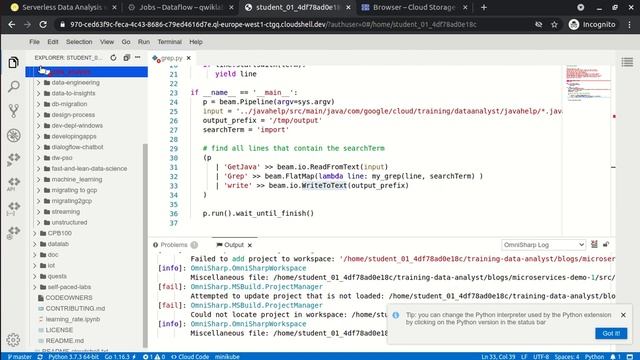Click the Ln 33, Col 39 status

pyautogui.click(x=498, y=356)
